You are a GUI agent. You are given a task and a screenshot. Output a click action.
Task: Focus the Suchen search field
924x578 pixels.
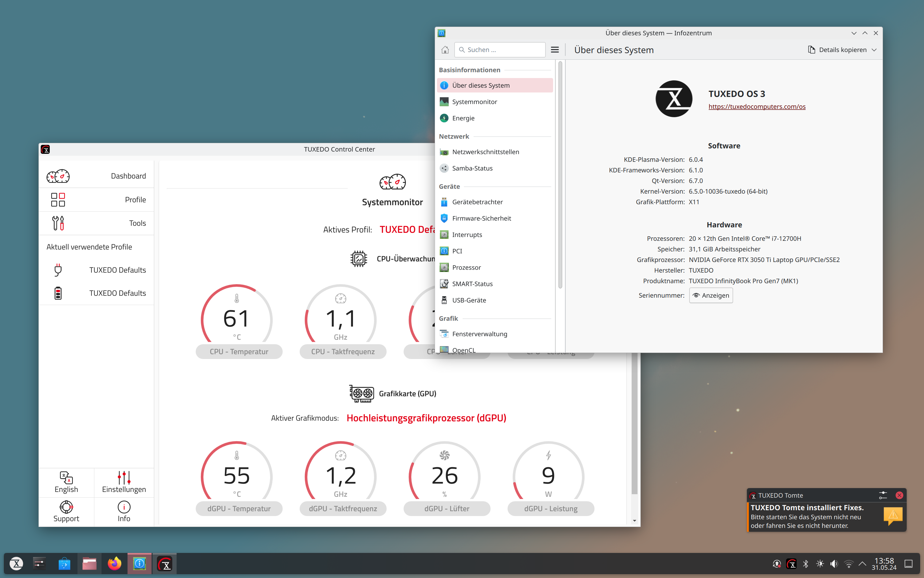[x=500, y=50]
